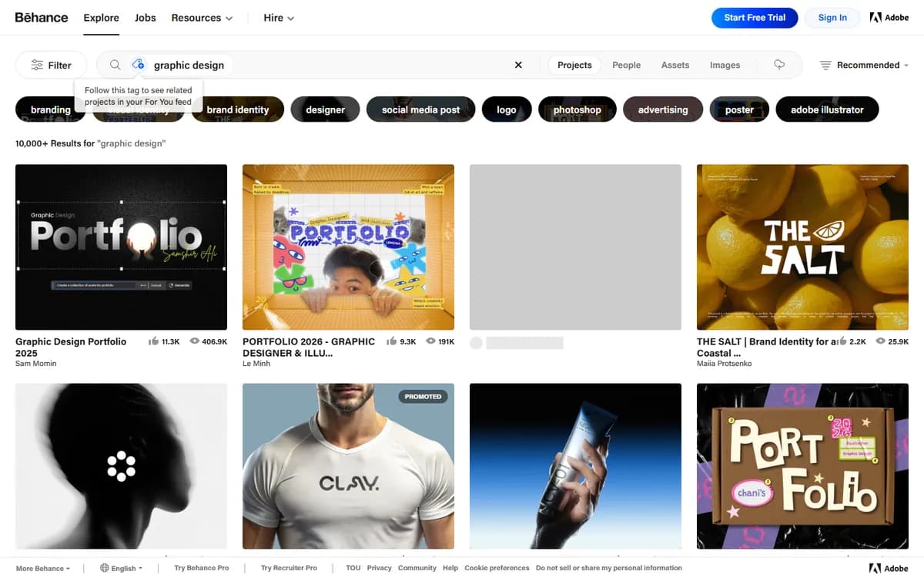Screen dimensions: 924x578
Task: Switch to the Assets search tab
Action: (675, 65)
